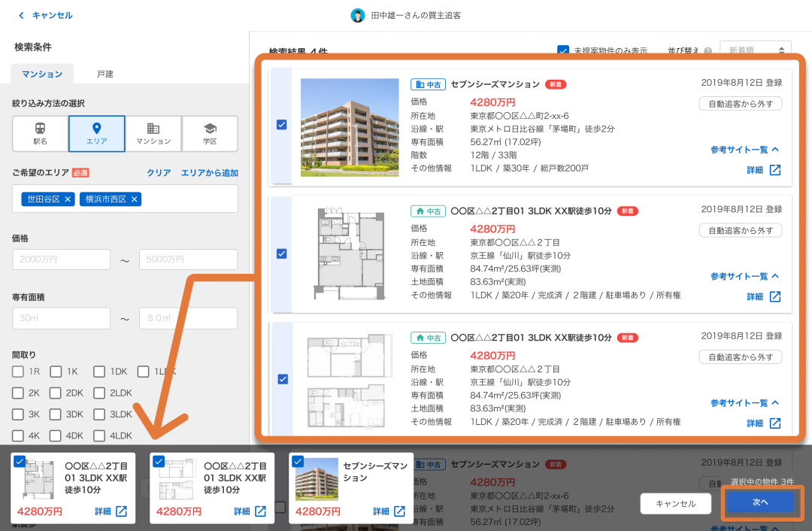
Task: Check the 4LDK layout checkbox
Action: pyautogui.click(x=99, y=436)
